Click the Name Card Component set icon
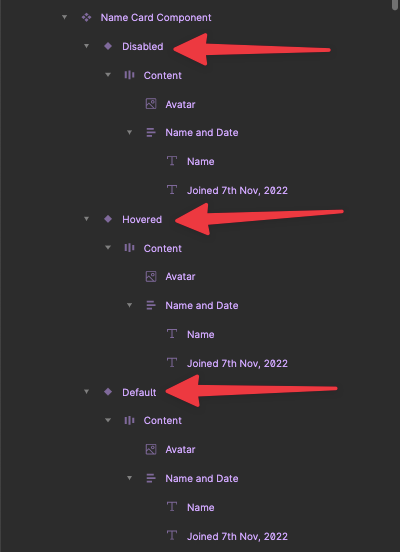 click(86, 17)
